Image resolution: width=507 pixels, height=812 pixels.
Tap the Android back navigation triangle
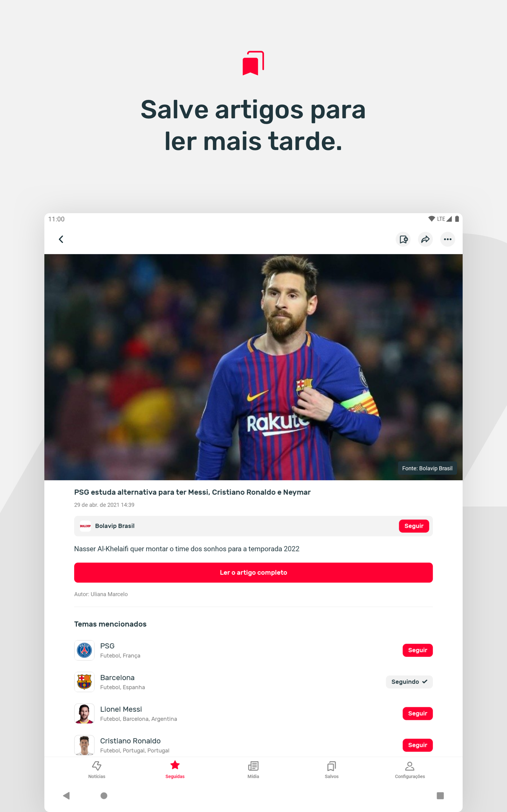[x=67, y=795]
